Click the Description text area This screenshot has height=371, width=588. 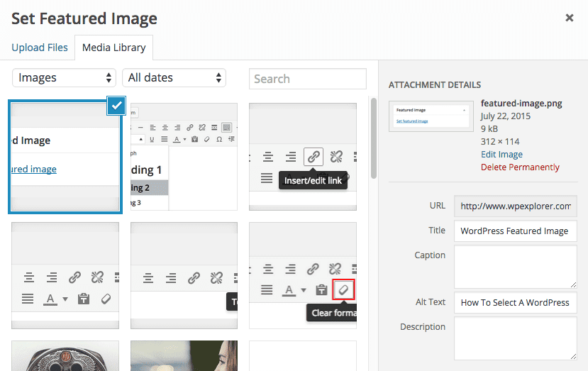(x=515, y=338)
